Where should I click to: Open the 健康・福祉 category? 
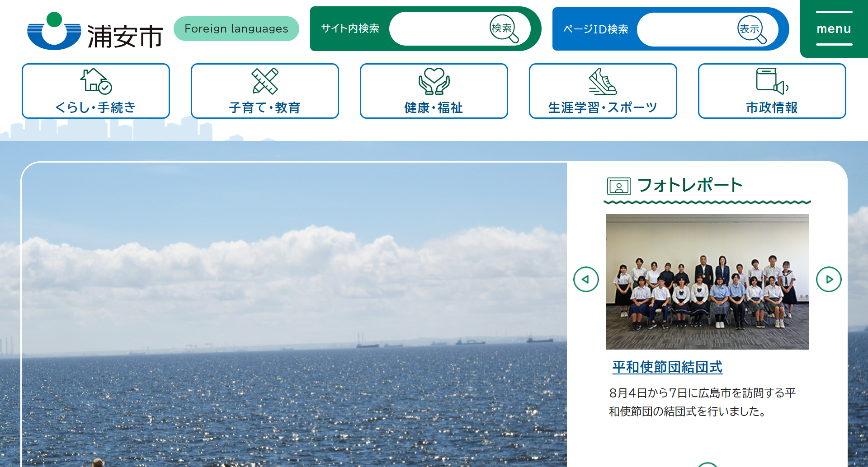point(434,91)
